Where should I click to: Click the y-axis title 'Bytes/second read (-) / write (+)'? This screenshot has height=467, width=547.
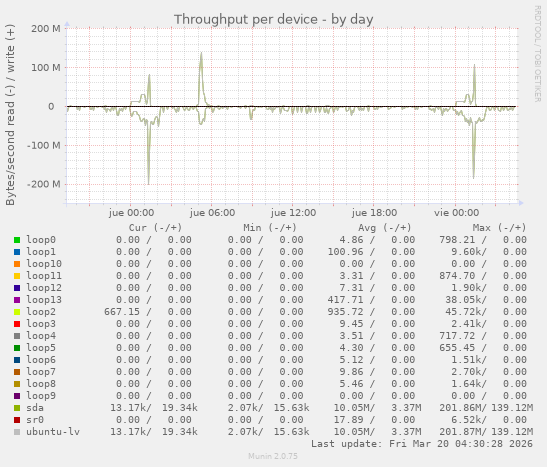(x=10, y=115)
